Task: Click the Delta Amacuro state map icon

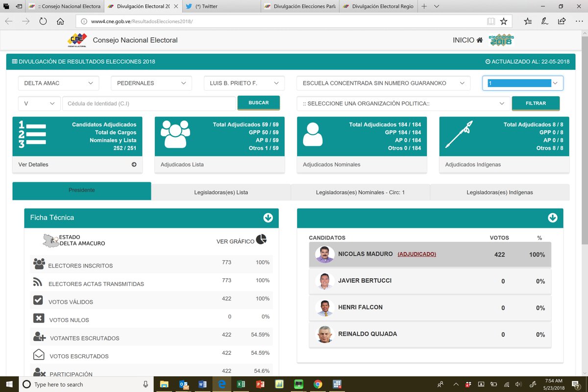Action: pyautogui.click(x=50, y=240)
